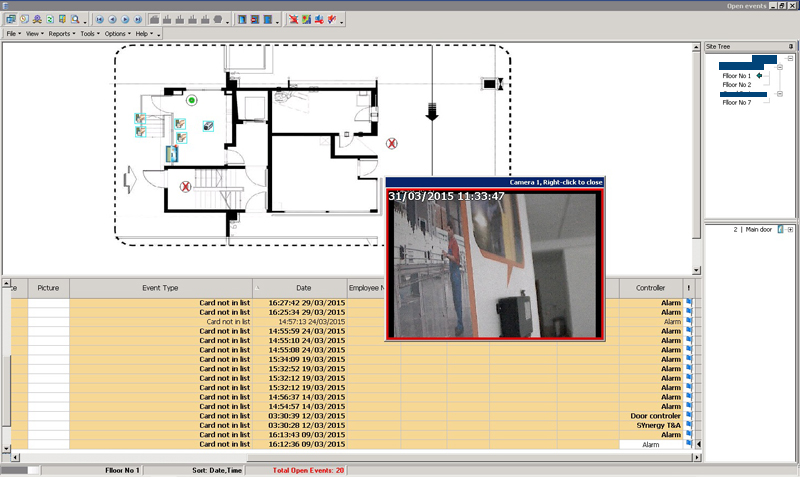Sort events by the Date column header
Viewport: 800px width, 477px height.
tap(303, 288)
